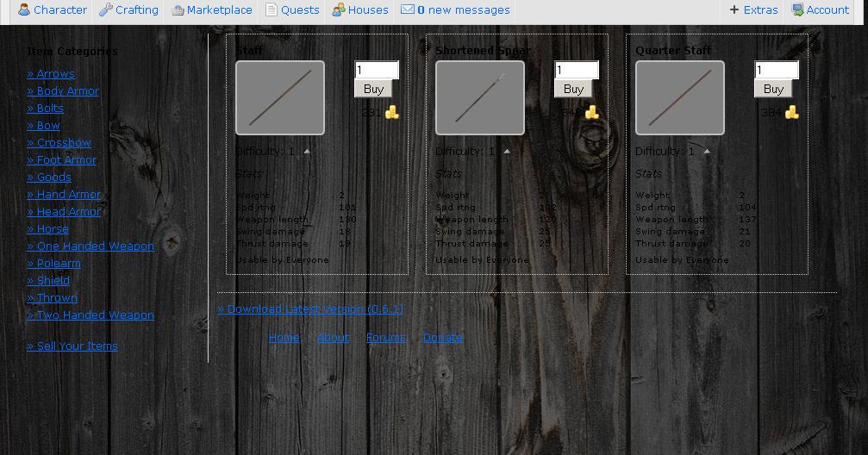
Task: Expand the Staff difficulty arrow
Action: pyautogui.click(x=307, y=152)
